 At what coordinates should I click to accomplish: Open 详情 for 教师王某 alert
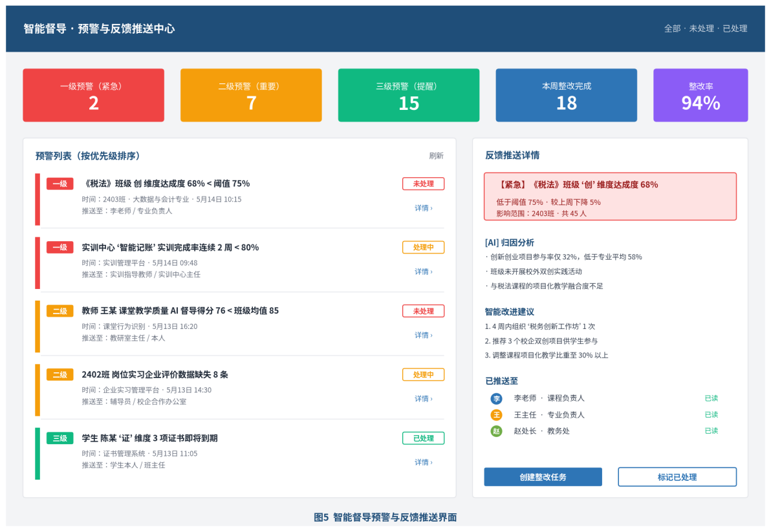click(x=424, y=335)
